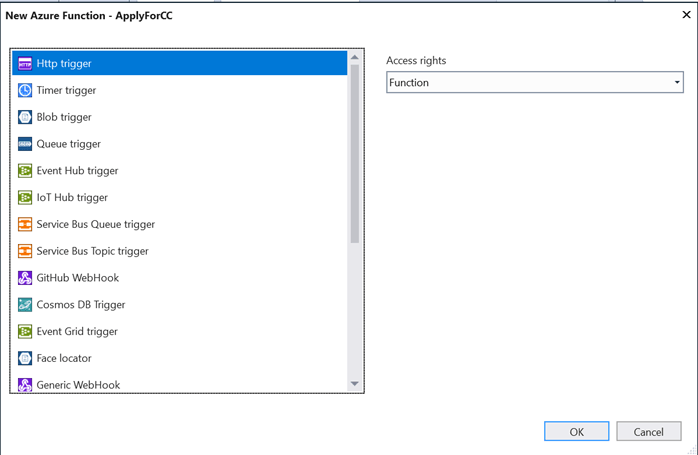Choose the Face locator template

coord(64,358)
